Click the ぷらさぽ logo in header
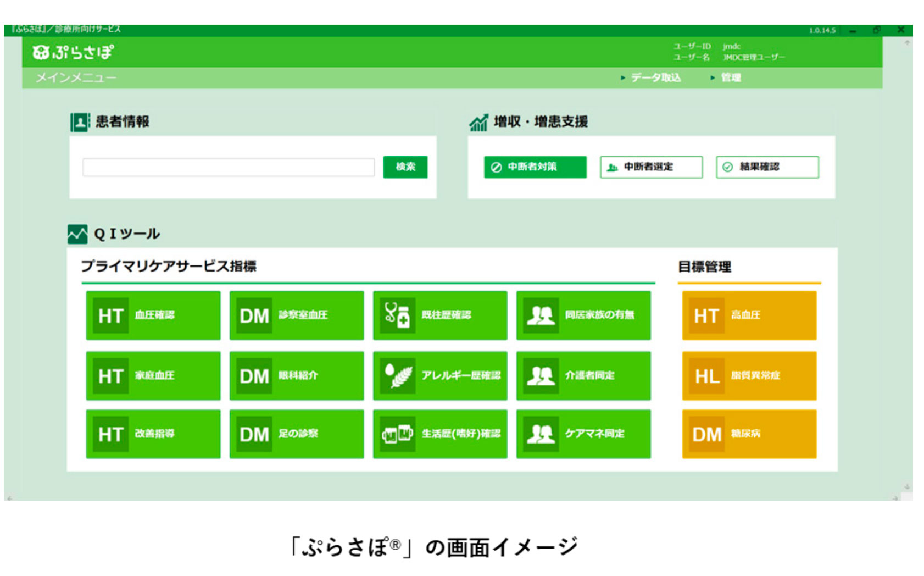 click(73, 52)
